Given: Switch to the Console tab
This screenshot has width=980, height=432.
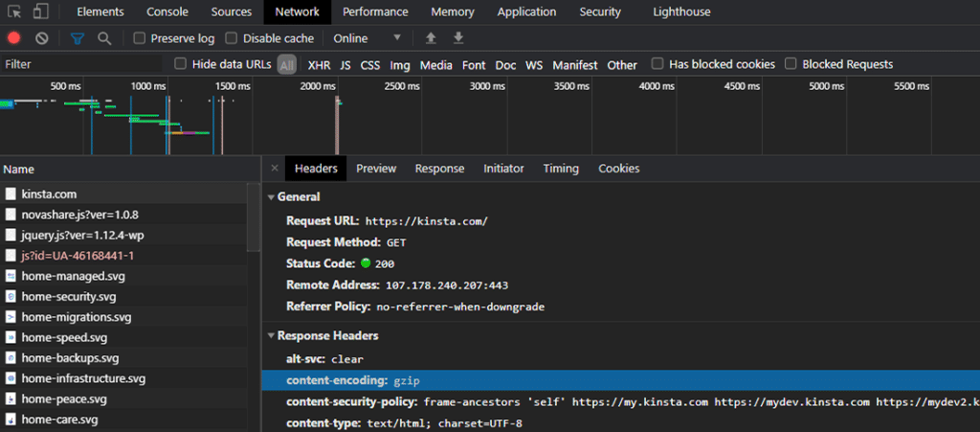Looking at the screenshot, I should click(x=167, y=11).
